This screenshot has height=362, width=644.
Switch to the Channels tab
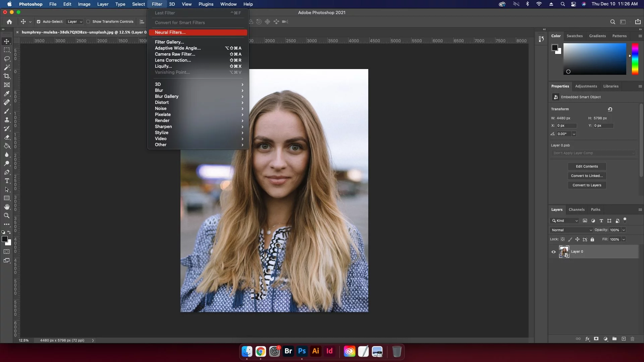pyautogui.click(x=576, y=209)
